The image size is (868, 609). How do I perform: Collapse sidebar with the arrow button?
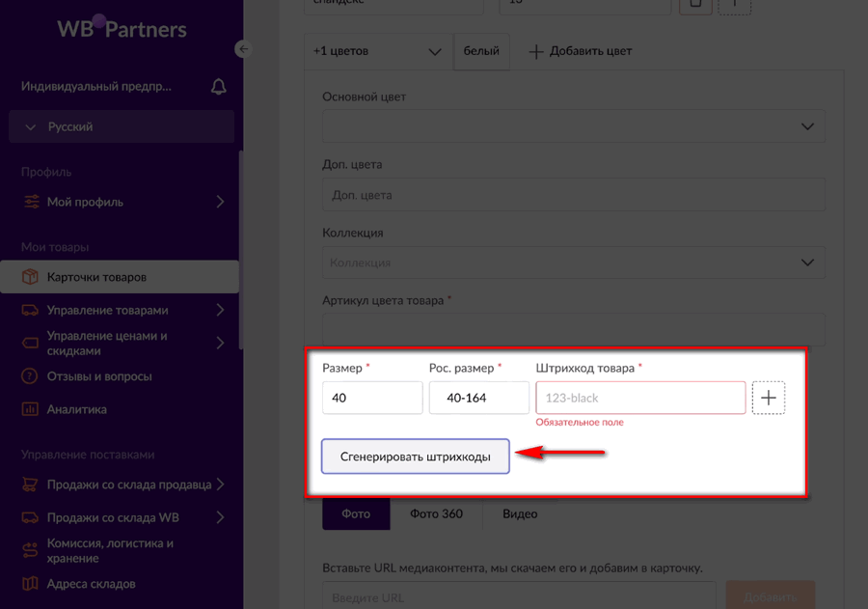tap(243, 49)
